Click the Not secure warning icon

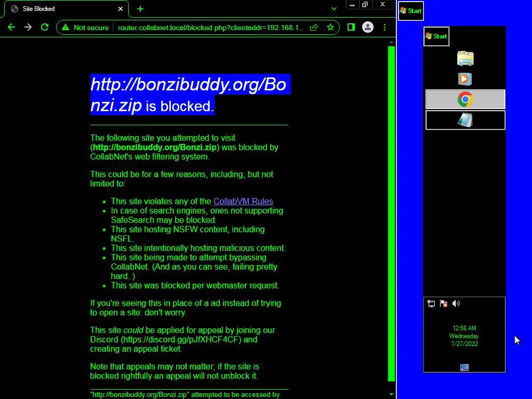tap(65, 28)
